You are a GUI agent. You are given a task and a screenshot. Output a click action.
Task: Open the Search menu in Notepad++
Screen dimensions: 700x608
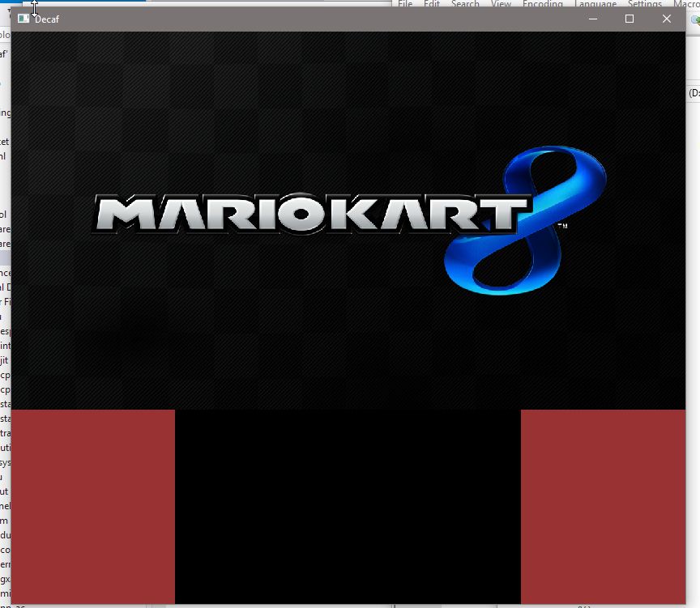pos(464,3)
